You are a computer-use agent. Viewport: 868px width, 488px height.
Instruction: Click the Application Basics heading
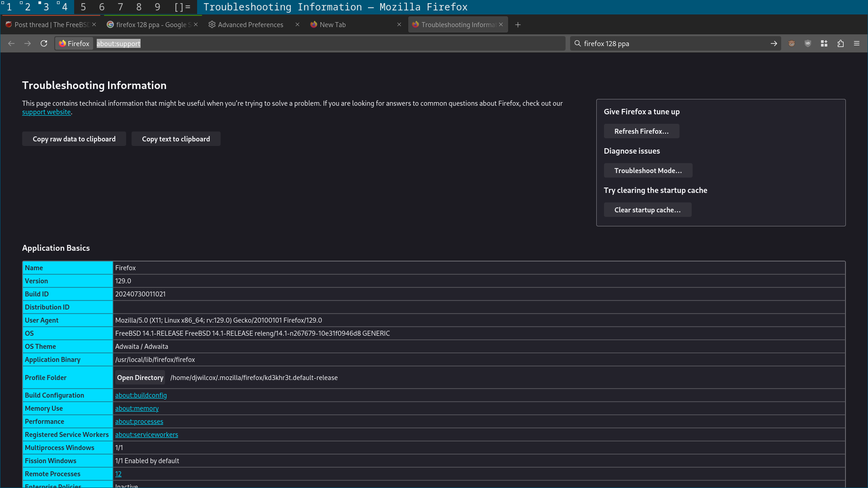coord(56,248)
